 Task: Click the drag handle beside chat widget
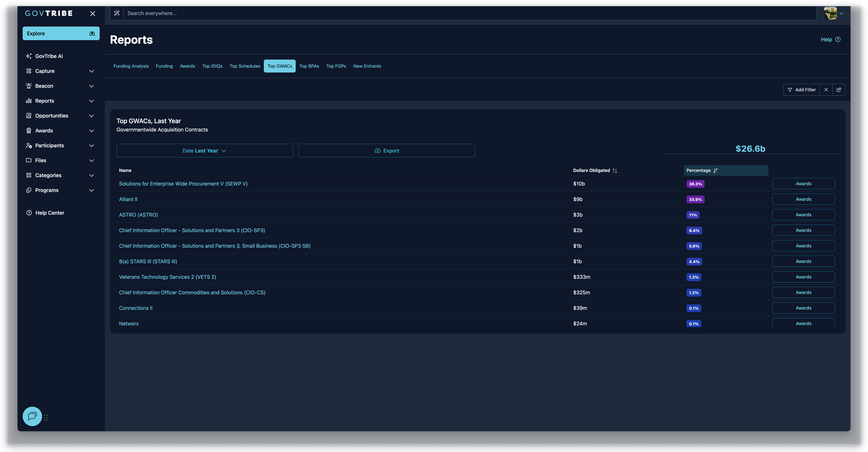click(x=46, y=418)
